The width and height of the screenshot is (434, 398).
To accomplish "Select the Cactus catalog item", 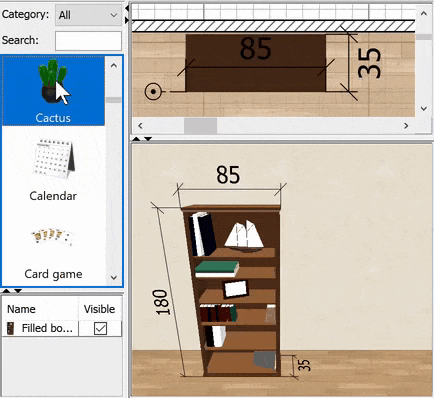I will 53,90.
